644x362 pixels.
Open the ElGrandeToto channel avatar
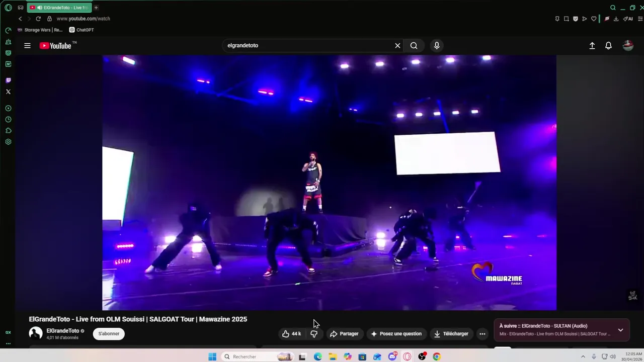coord(36,333)
